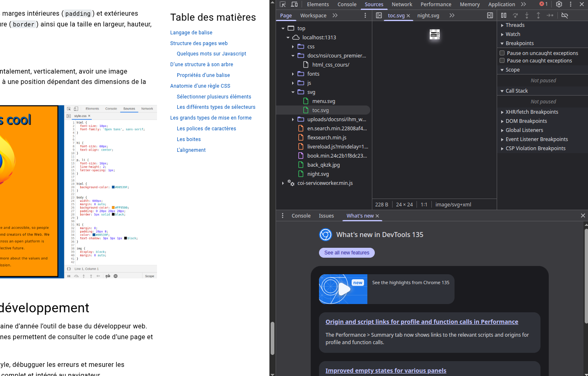Show more DevTools panels chevron
The height and width of the screenshot is (376, 588).
tap(524, 4)
